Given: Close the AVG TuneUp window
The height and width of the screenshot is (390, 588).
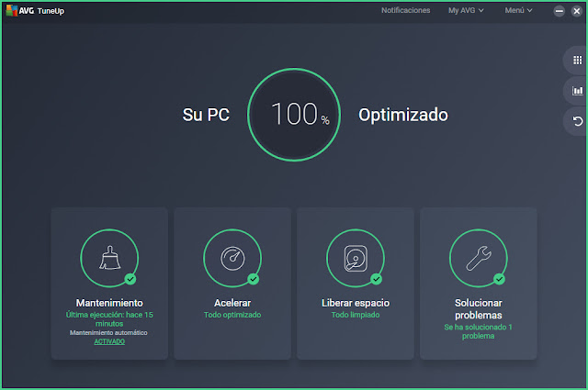Looking at the screenshot, I should pos(577,11).
